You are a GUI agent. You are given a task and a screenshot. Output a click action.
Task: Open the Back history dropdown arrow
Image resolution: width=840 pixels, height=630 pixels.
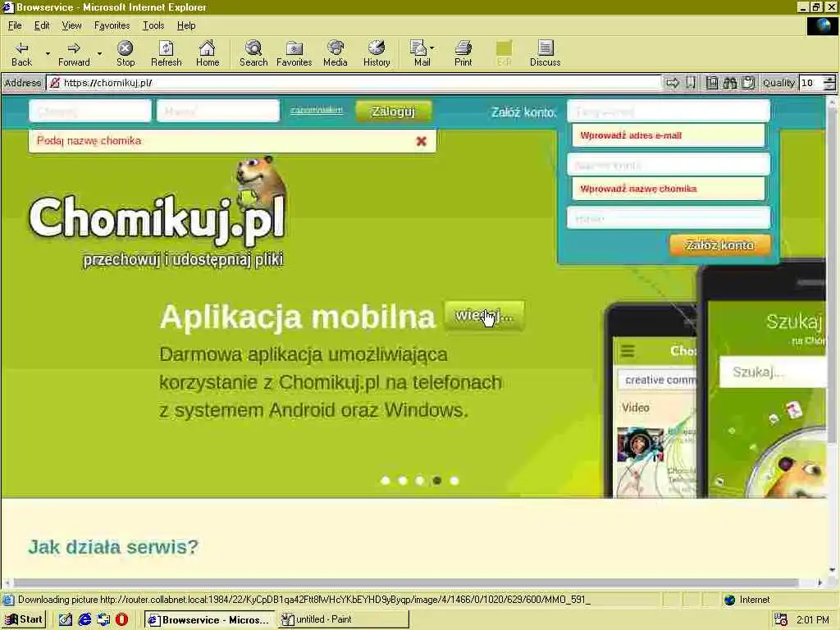tap(48, 53)
